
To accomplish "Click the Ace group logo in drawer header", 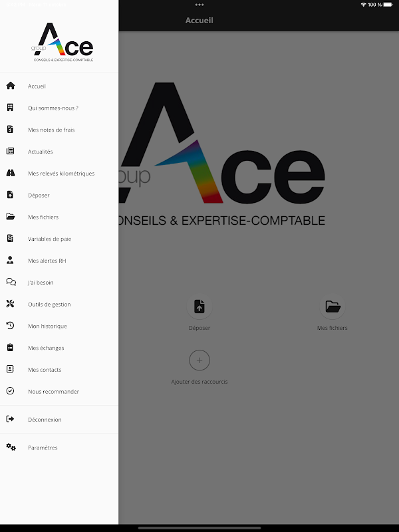I will [x=63, y=42].
